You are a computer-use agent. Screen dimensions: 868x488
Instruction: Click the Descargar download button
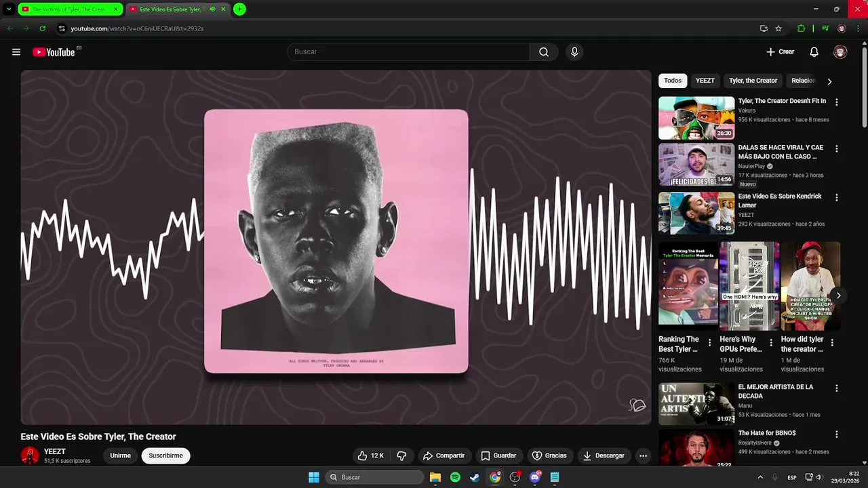coord(604,455)
